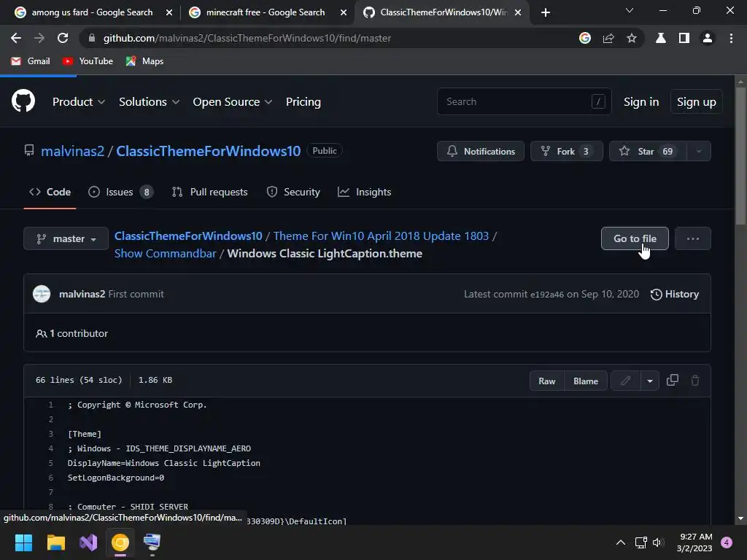Click the browser address bar URL
This screenshot has height=560, width=747.
pyautogui.click(x=247, y=38)
